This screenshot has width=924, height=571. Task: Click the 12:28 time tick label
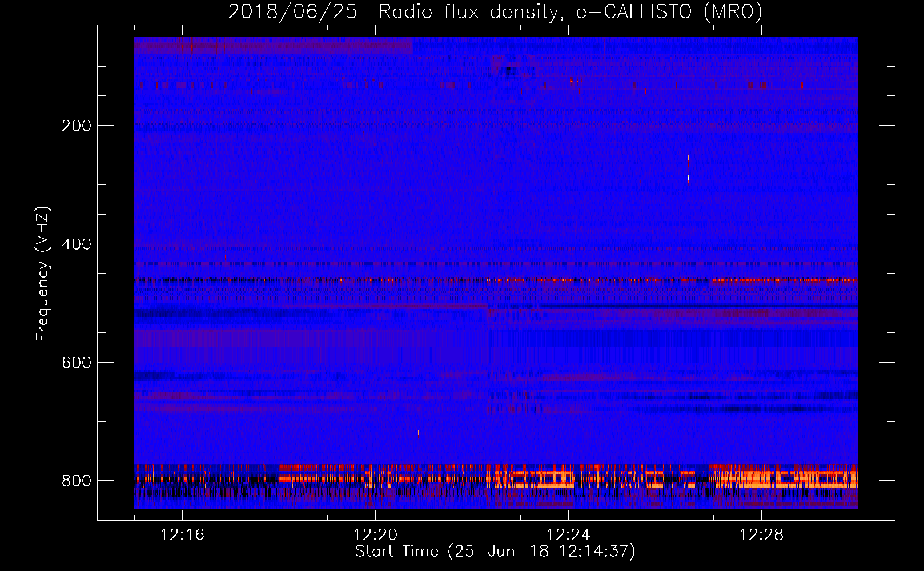(761, 535)
